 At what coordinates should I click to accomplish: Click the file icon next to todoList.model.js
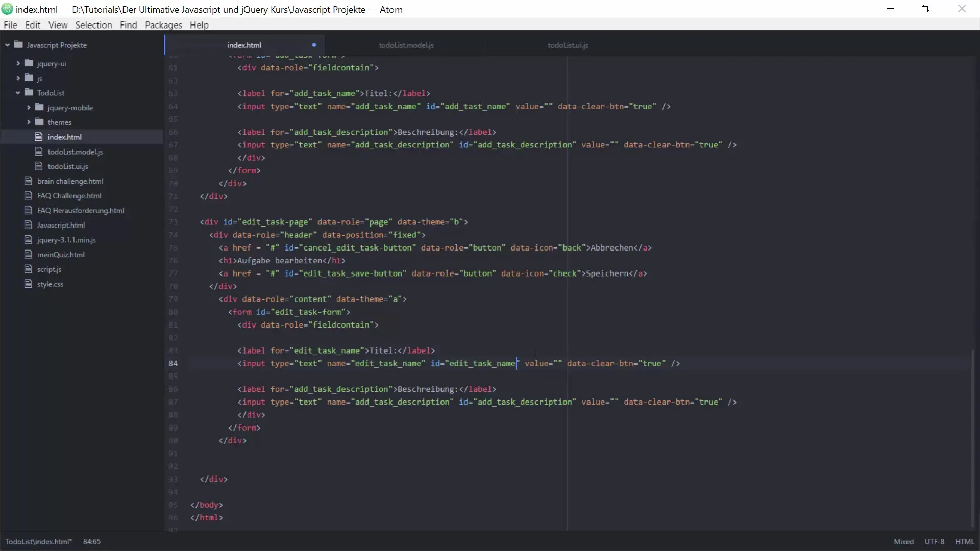pyautogui.click(x=38, y=152)
